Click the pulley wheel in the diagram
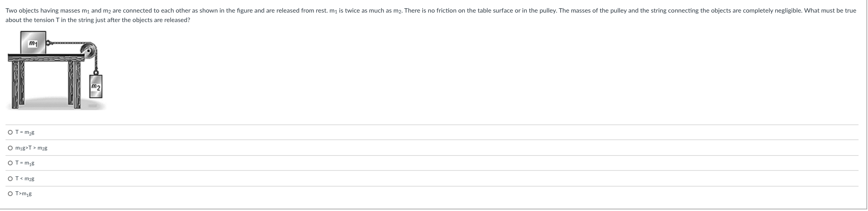868x211 pixels. [x=88, y=50]
